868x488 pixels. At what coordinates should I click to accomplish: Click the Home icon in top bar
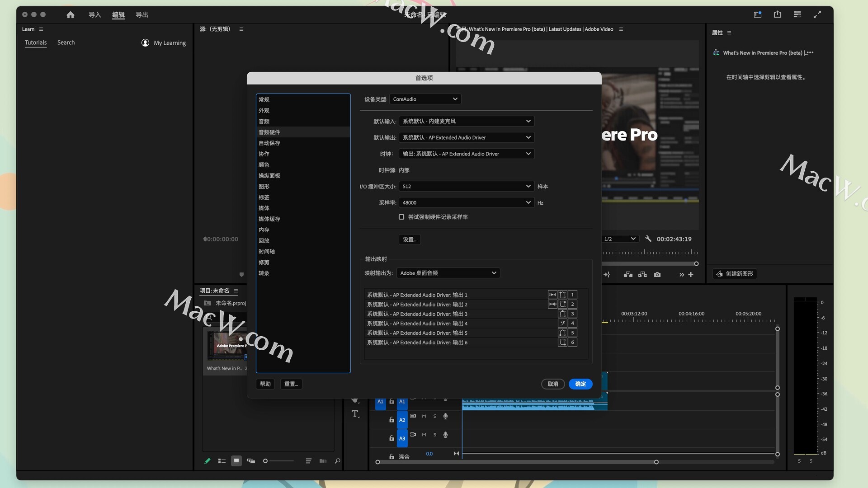[x=71, y=15]
